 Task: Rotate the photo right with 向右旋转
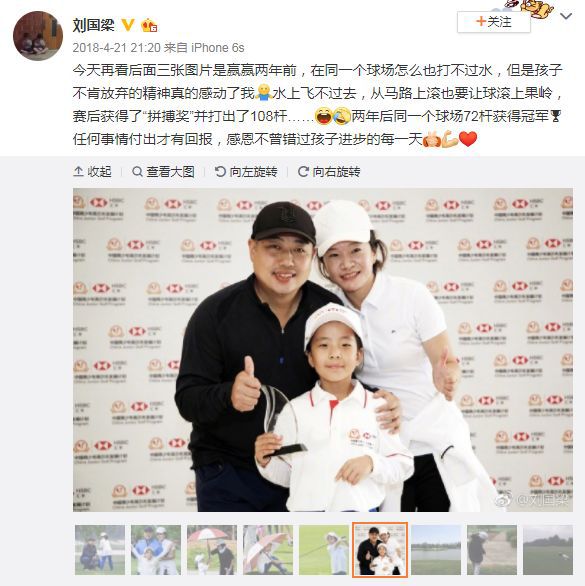329,172
